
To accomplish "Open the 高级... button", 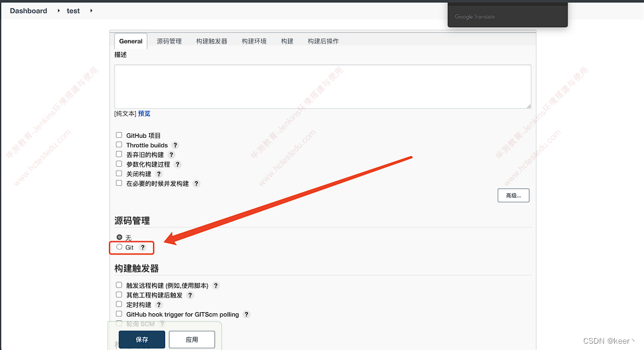I will tap(514, 195).
